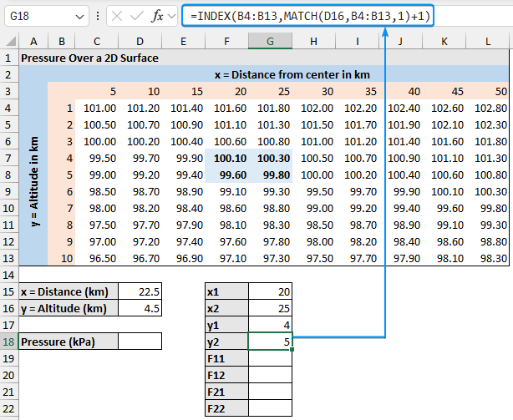Image resolution: width=513 pixels, height=420 pixels.
Task: Open the Insert Function fx button
Action: click(x=157, y=16)
